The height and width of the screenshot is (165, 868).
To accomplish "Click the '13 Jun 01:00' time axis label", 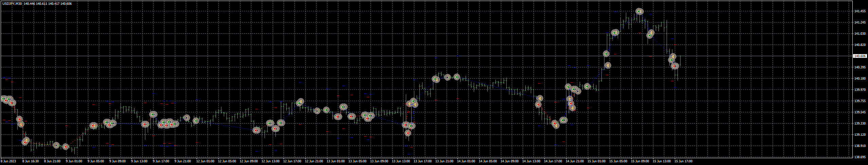I will point(336,161).
